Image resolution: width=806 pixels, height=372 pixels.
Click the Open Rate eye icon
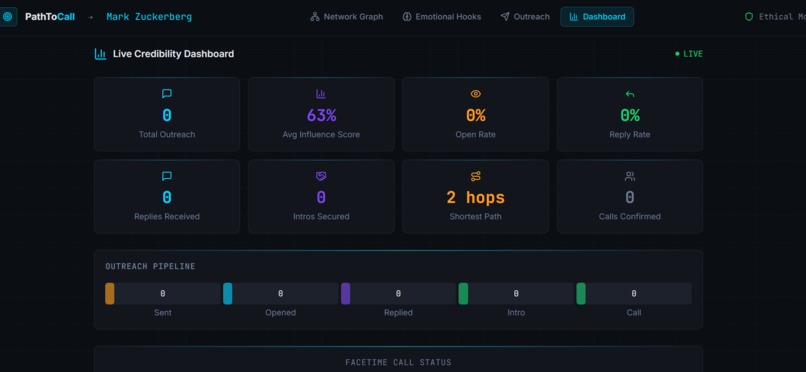(x=475, y=94)
